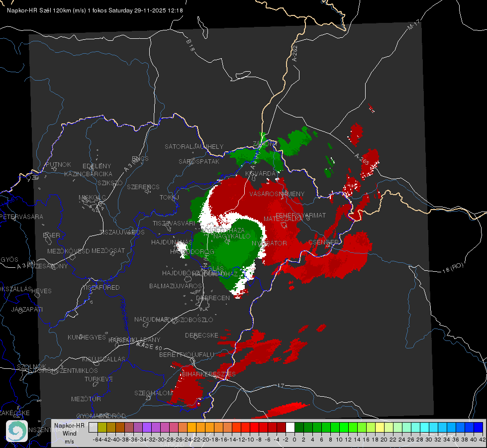
Task: Select the PÉTERVÁSÁRA label
Action: (22, 217)
